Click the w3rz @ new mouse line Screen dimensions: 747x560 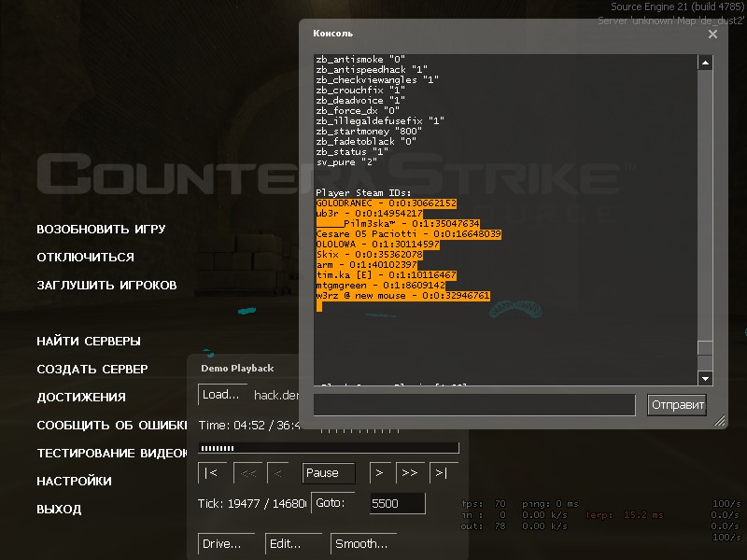point(402,296)
